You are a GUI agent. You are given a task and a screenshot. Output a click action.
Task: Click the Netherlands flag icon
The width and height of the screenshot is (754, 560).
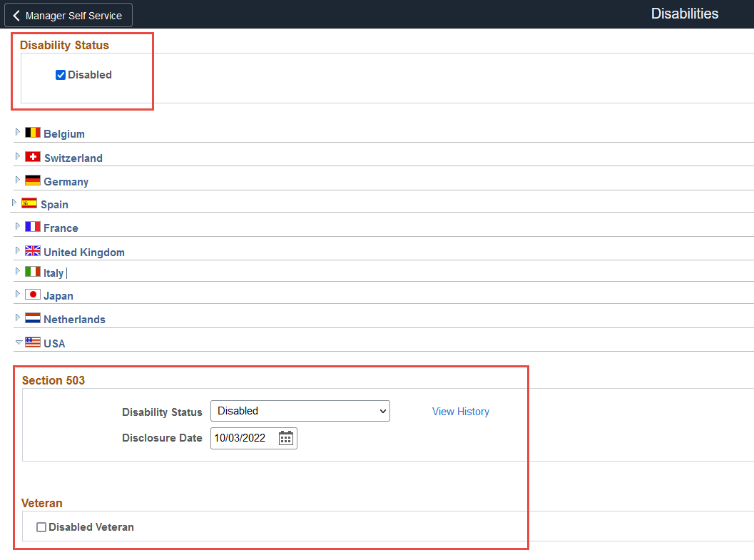tap(33, 318)
